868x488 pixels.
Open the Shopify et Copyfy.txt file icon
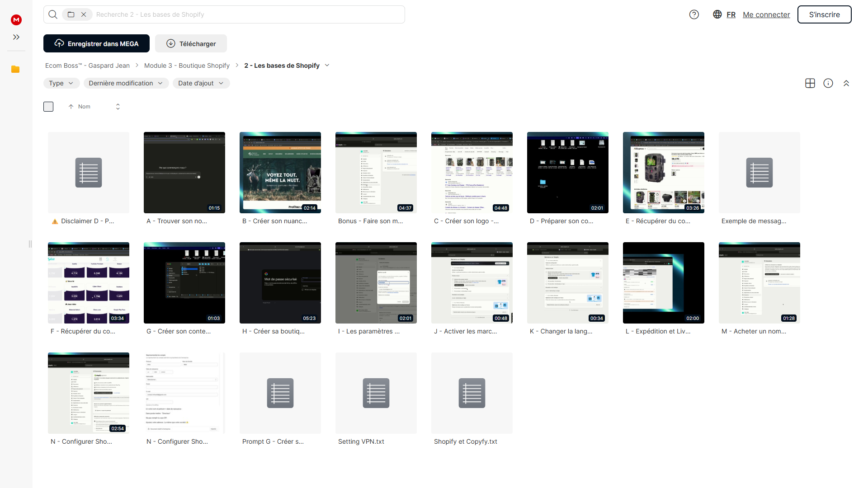(x=472, y=393)
